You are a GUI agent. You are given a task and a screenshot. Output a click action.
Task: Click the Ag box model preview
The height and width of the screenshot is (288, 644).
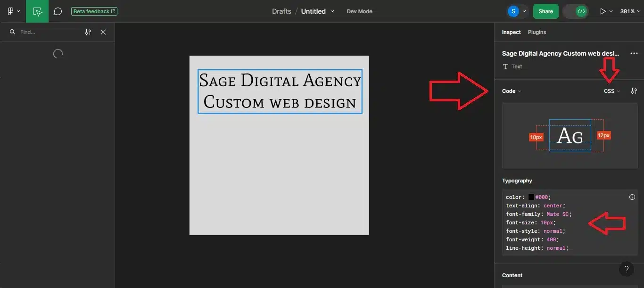pos(570,135)
